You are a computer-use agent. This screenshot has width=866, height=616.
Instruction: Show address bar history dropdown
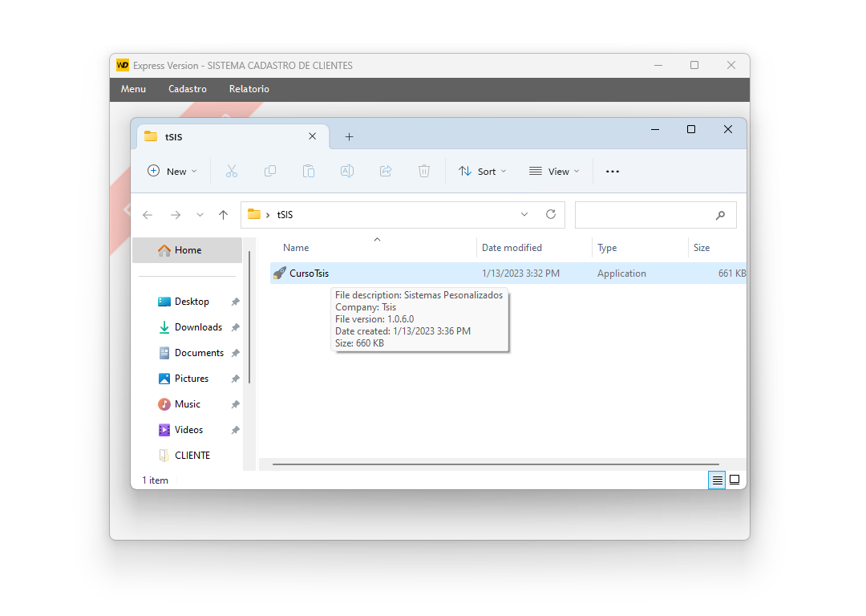[x=524, y=215]
